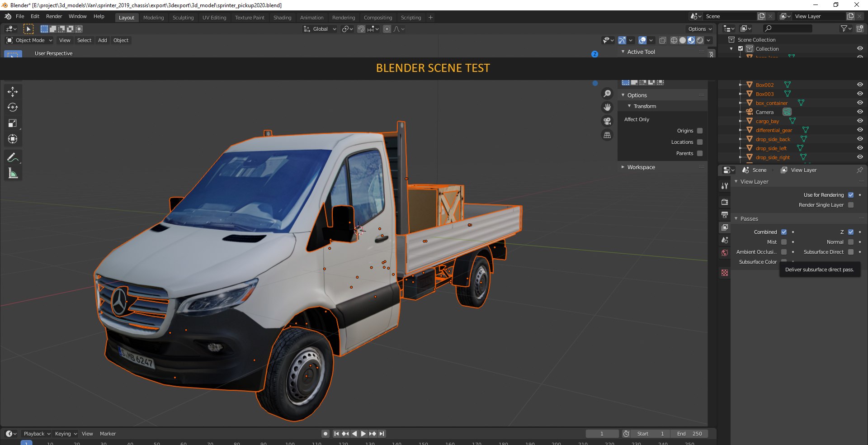Screen dimensions: 868x445
Task: Enable the Origins checkbox
Action: pyautogui.click(x=700, y=131)
